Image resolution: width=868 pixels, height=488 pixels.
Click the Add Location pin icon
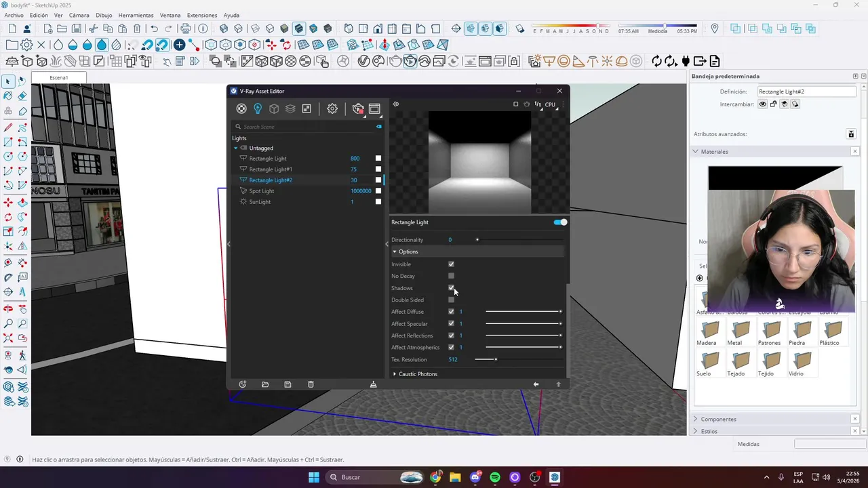point(715,28)
